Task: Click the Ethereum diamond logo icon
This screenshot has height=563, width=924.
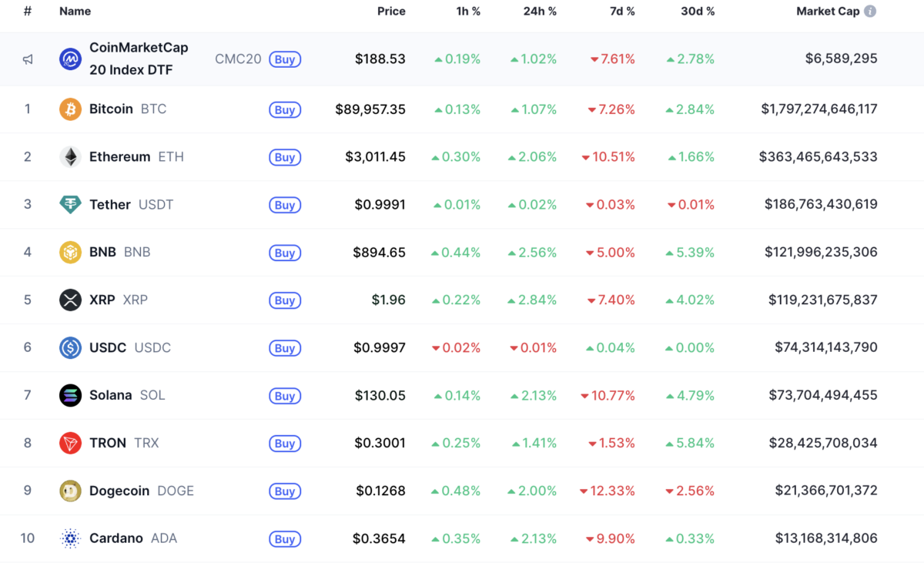Action: point(70,157)
